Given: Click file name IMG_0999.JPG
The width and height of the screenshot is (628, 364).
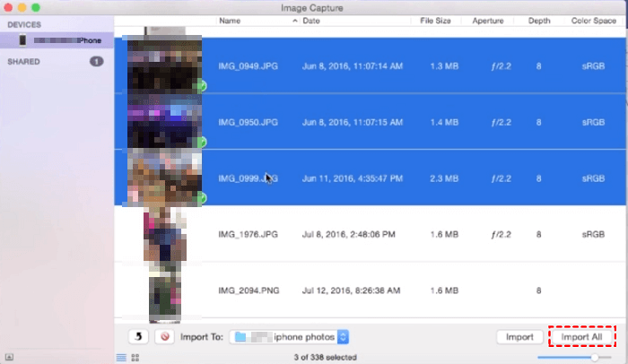Looking at the screenshot, I should (248, 178).
